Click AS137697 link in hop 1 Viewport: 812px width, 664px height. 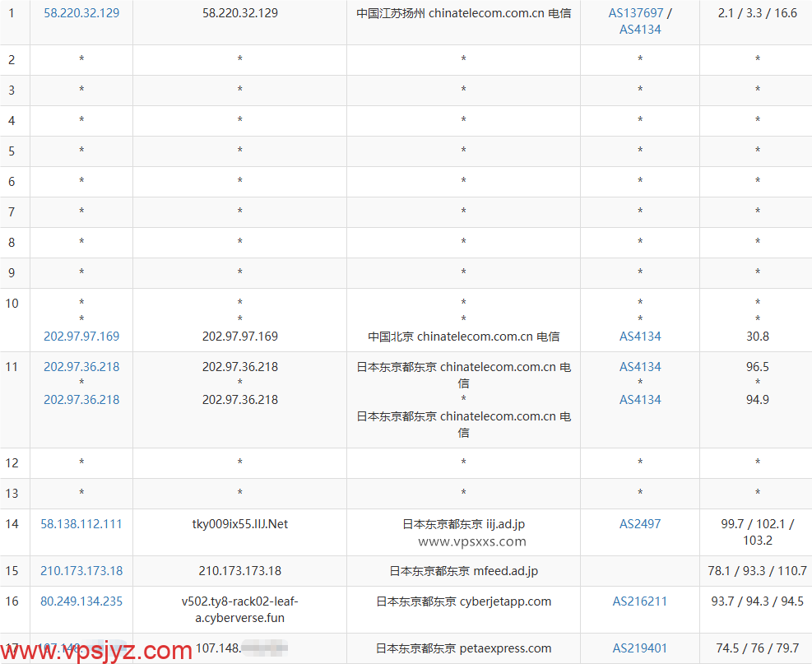coord(635,13)
